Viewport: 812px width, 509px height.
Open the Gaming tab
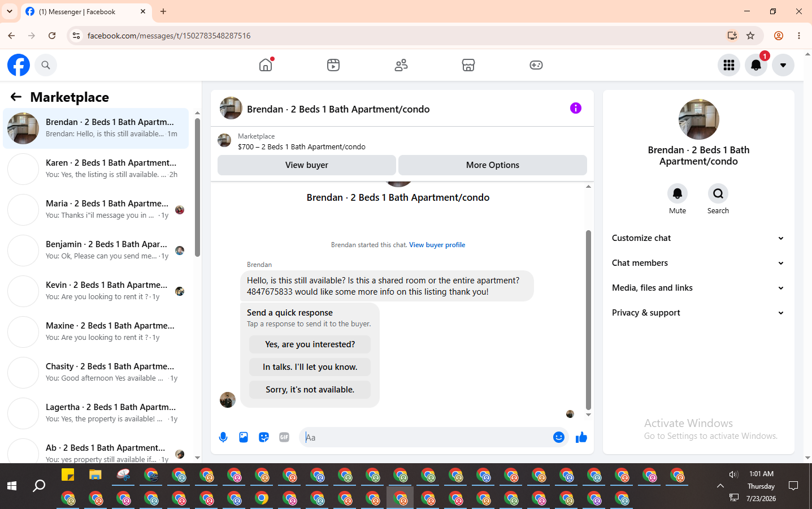coord(536,65)
